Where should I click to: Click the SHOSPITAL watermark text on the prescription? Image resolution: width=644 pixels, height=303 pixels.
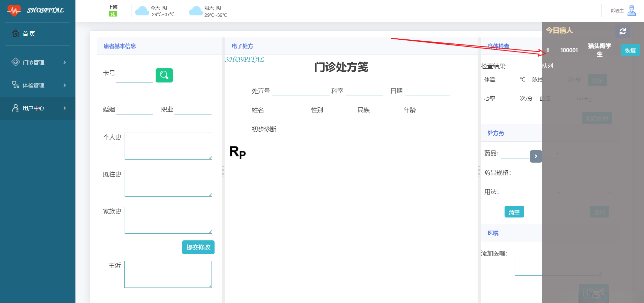click(x=245, y=59)
